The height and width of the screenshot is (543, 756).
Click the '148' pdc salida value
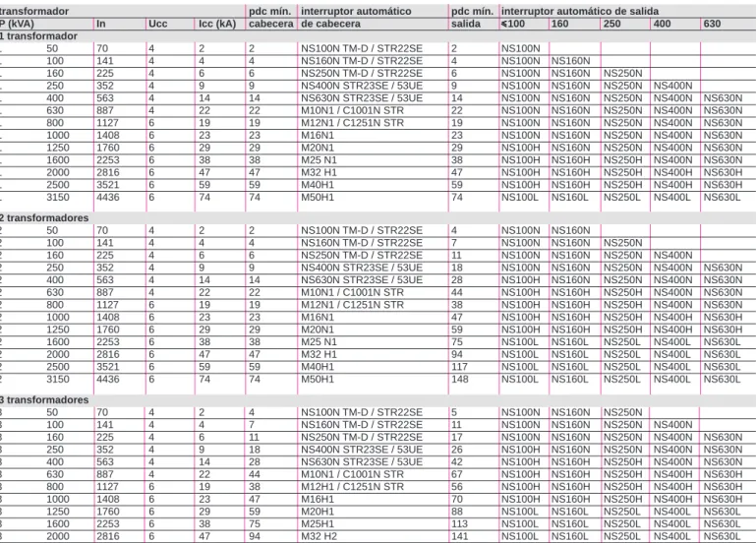point(460,379)
